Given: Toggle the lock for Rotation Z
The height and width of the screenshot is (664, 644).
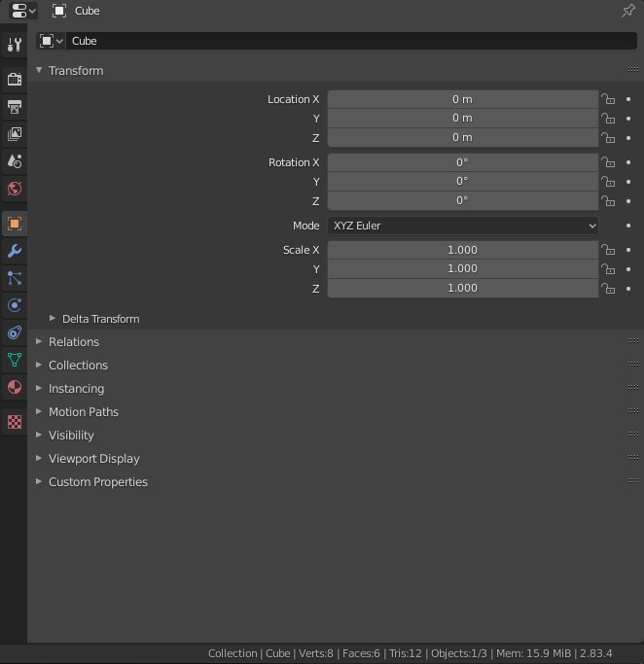Looking at the screenshot, I should (x=608, y=201).
